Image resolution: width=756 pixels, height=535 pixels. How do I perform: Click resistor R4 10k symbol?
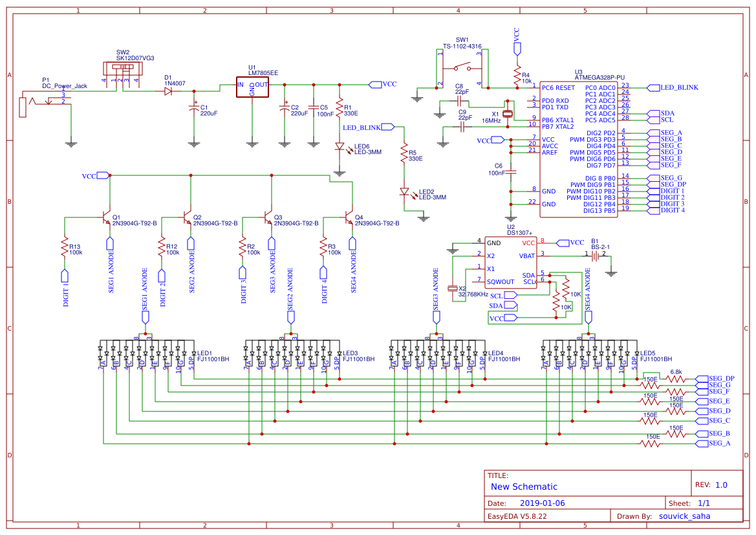point(517,75)
